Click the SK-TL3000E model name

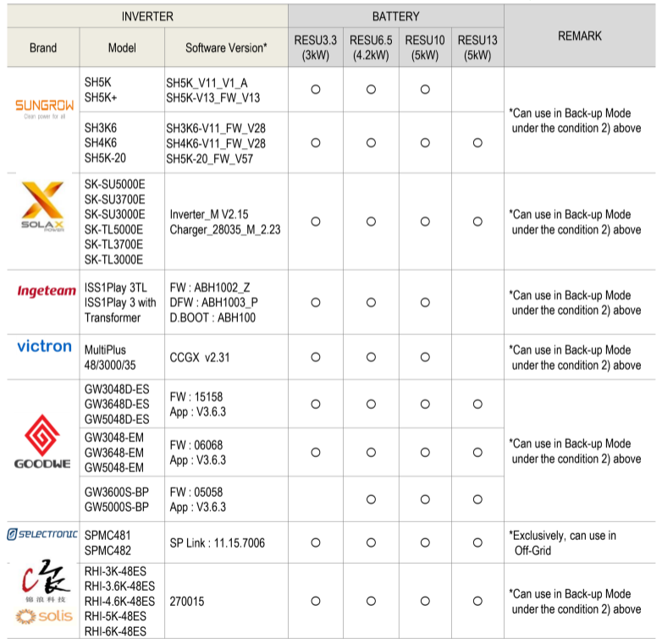click(114, 259)
